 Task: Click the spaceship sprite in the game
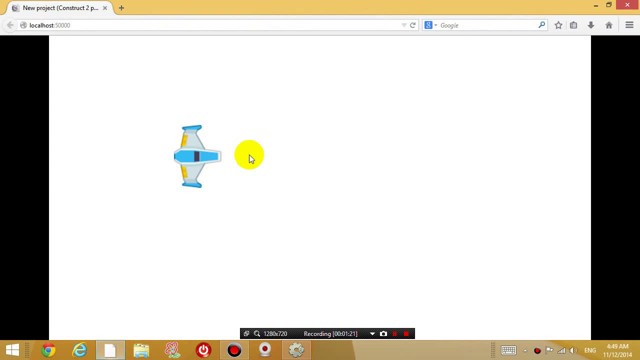pyautogui.click(x=197, y=156)
